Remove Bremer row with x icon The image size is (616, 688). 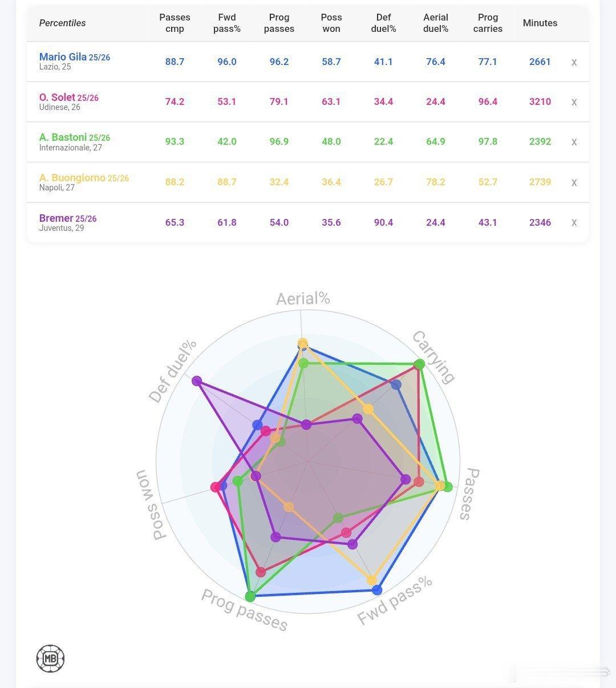(x=574, y=222)
